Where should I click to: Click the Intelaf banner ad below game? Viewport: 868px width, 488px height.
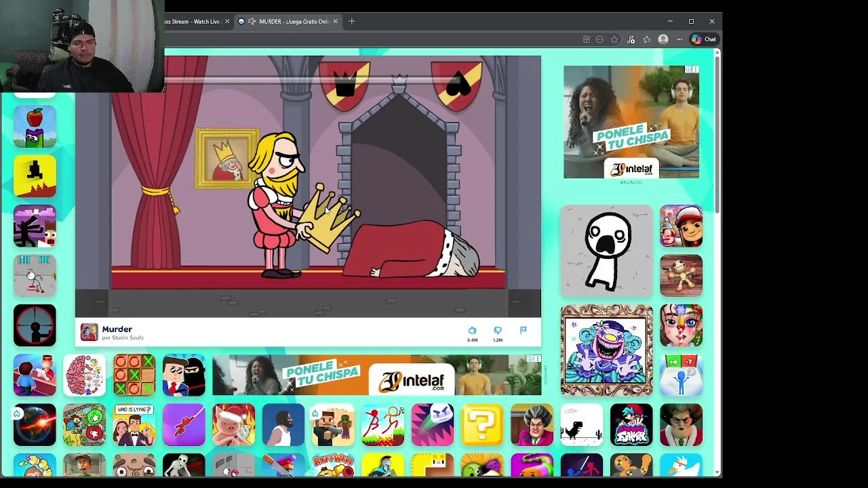[x=377, y=375]
